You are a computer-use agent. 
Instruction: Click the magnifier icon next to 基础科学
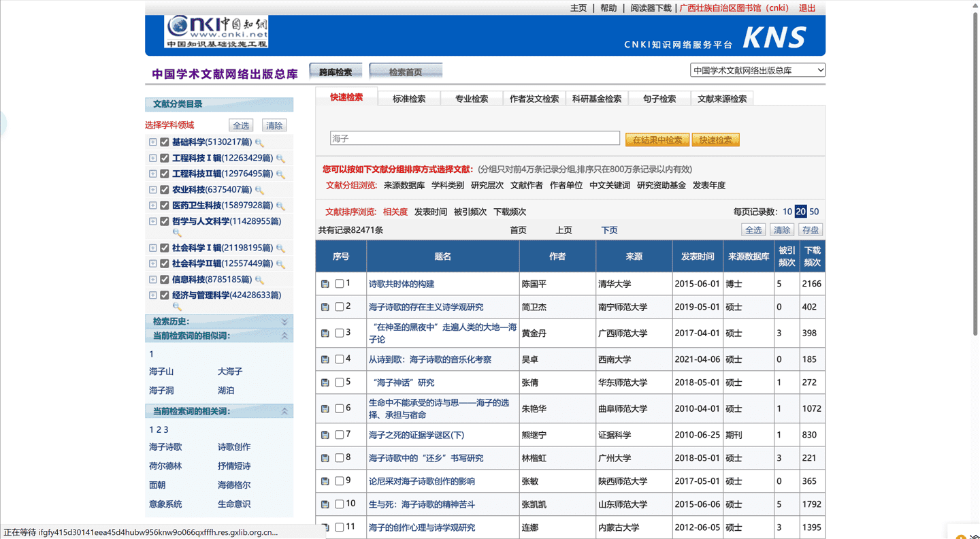pyautogui.click(x=259, y=143)
